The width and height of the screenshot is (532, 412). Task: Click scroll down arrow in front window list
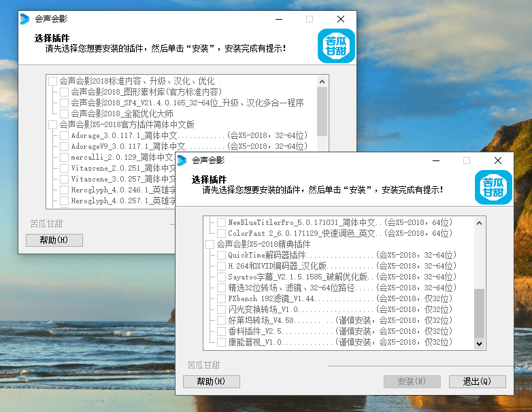tap(479, 343)
